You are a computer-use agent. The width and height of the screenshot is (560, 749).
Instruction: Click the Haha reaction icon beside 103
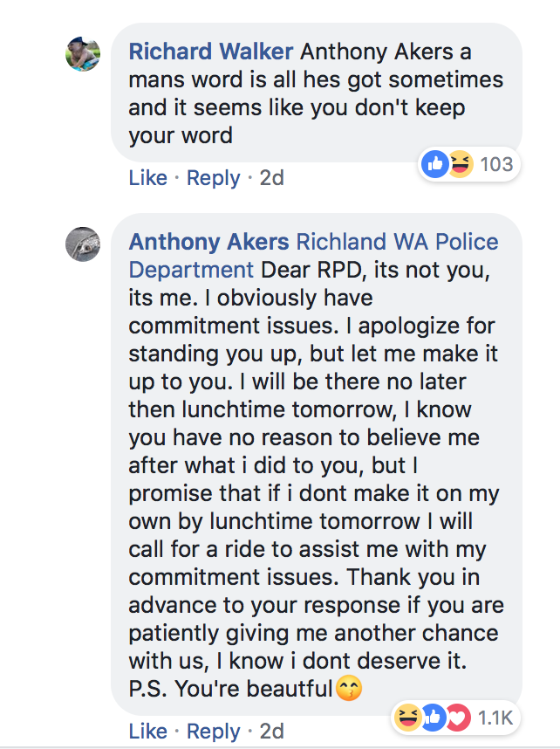(x=461, y=164)
